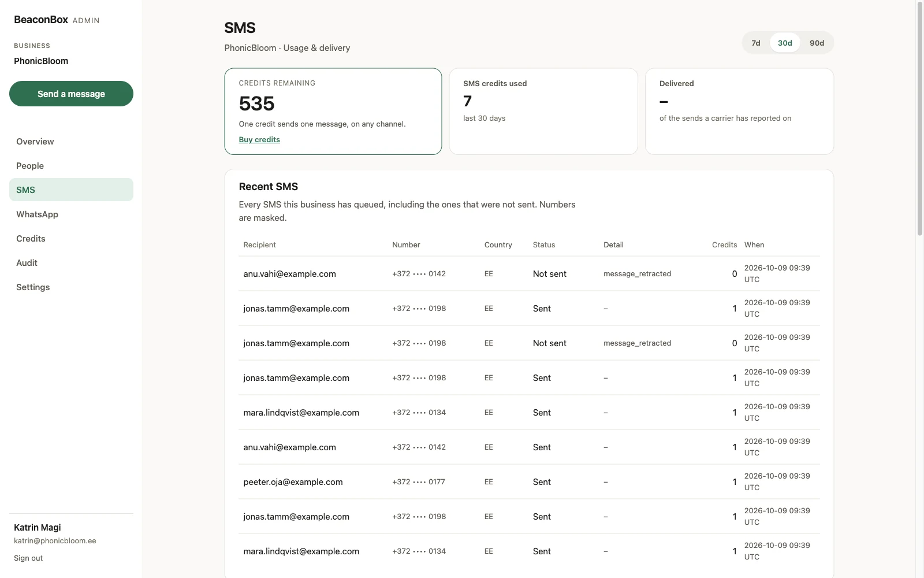The image size is (924, 578).
Task: Click the SMS credits used card
Action: coord(543,112)
